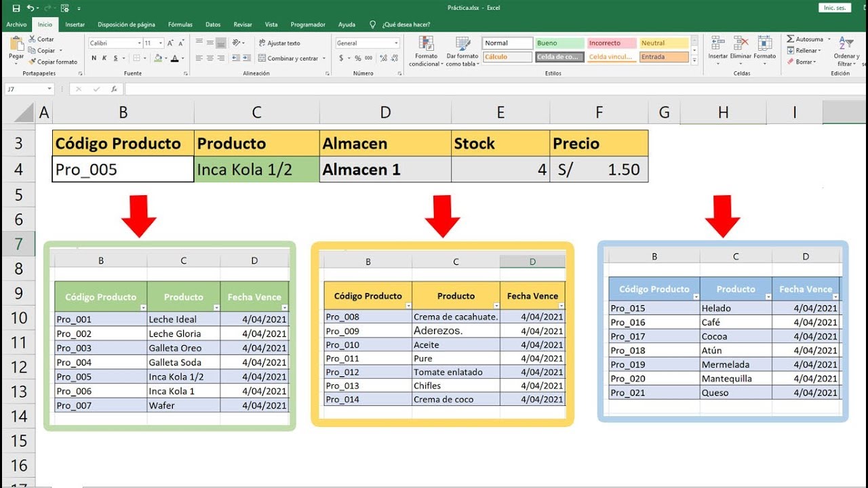Expand Rellenar dropdown

[819, 50]
